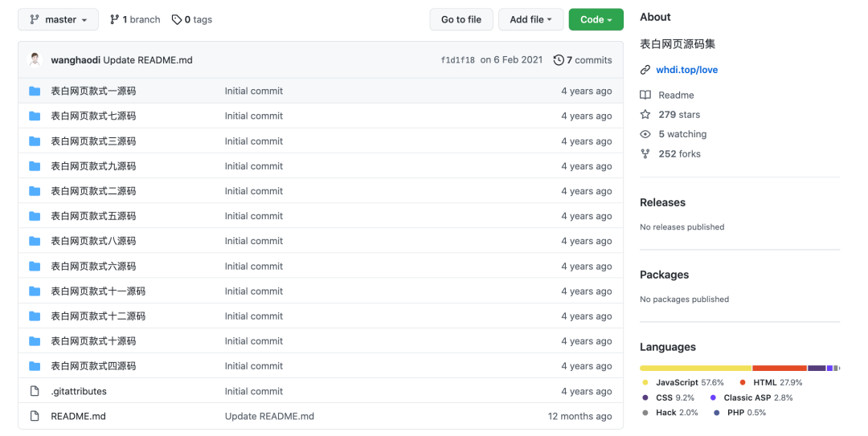
Task: Open folder 表白网页款式六源码
Action: [93, 266]
